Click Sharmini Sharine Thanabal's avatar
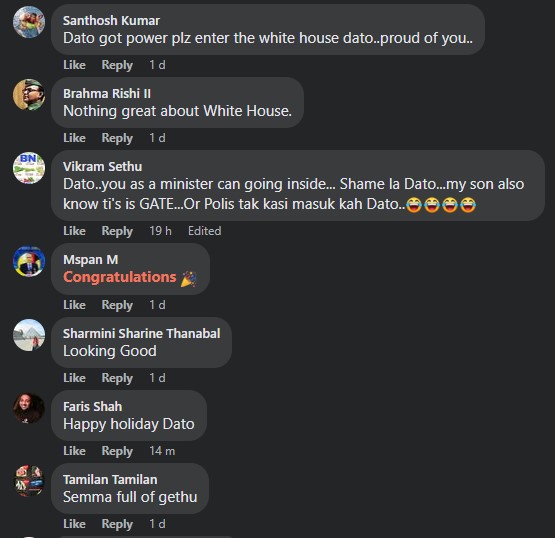Viewport: 555px width, 538px height. pos(29,335)
